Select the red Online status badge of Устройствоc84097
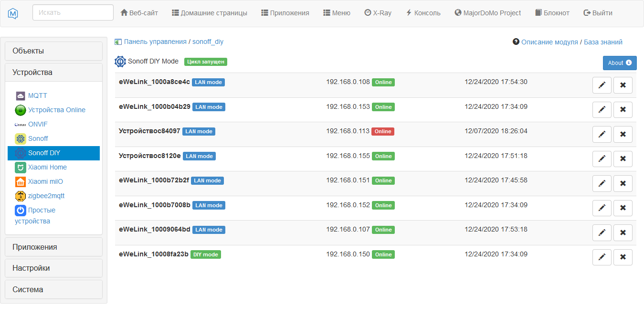The image size is (644, 317). [382, 131]
